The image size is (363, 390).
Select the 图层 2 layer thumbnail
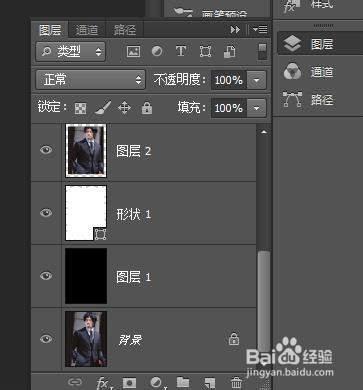(x=86, y=151)
